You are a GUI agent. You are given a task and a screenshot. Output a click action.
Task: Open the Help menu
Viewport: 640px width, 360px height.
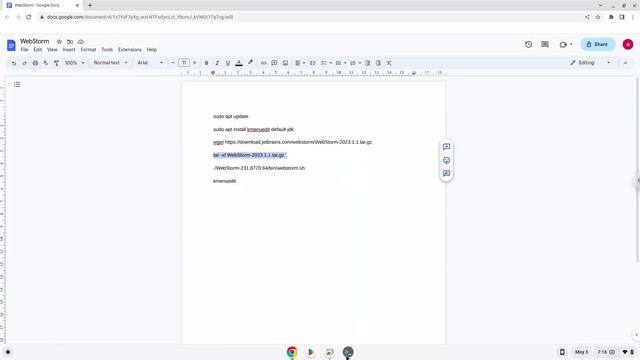click(x=151, y=50)
